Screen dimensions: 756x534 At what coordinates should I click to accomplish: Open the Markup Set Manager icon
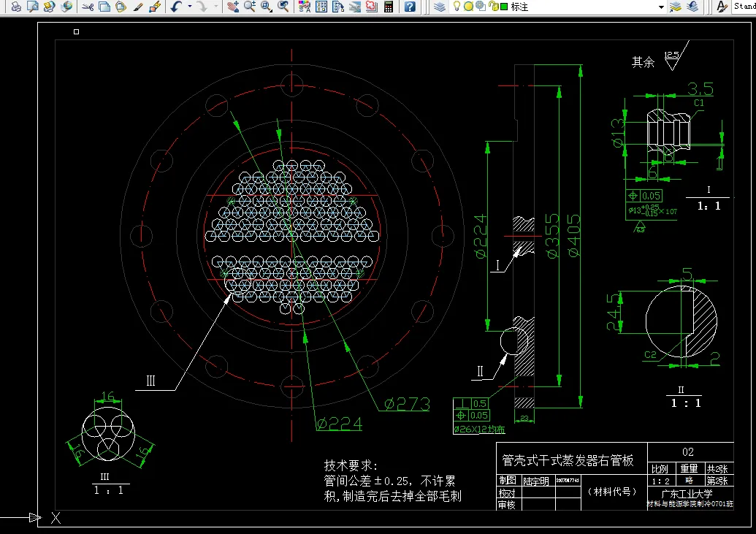click(372, 7)
